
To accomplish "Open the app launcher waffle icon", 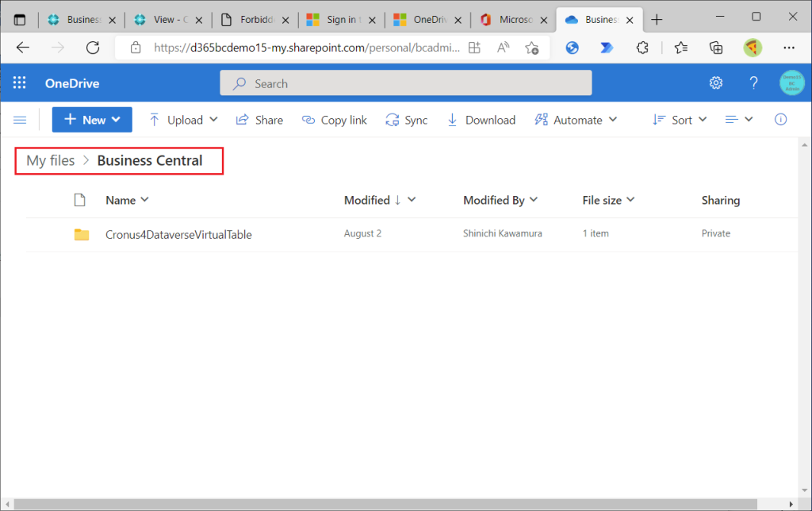I will tap(19, 83).
